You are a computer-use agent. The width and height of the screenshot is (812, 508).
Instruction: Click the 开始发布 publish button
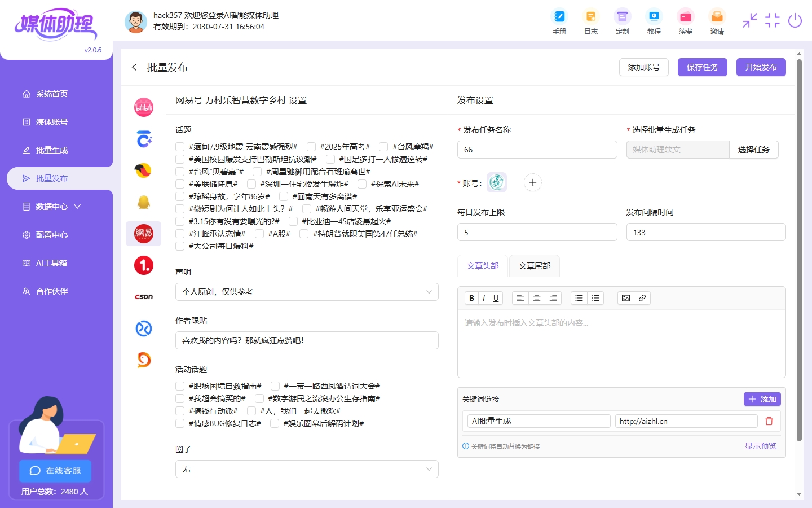click(x=761, y=67)
